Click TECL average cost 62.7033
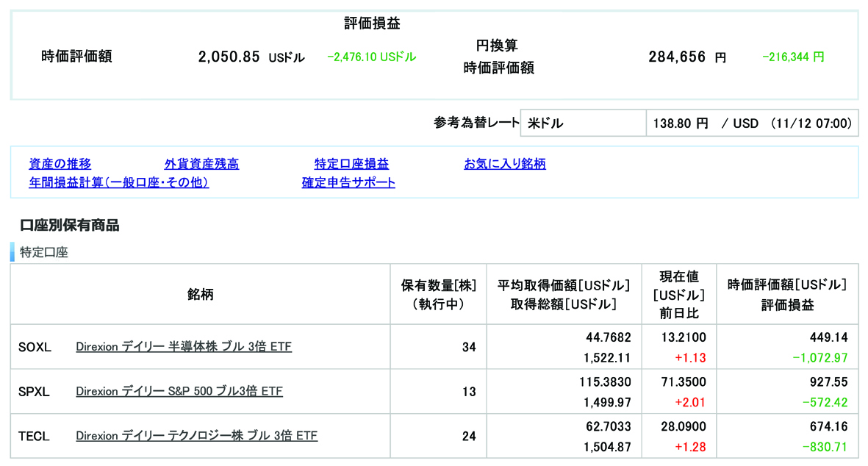 click(x=609, y=426)
